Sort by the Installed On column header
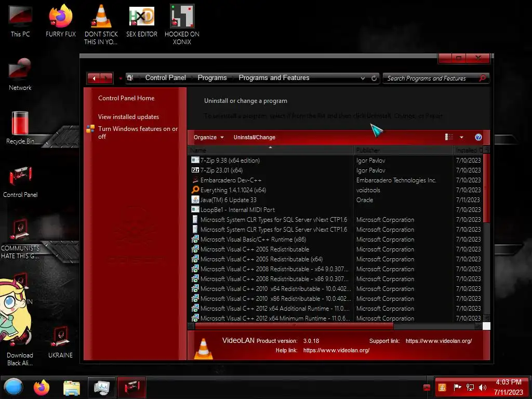This screenshot has height=399, width=532. (x=468, y=150)
